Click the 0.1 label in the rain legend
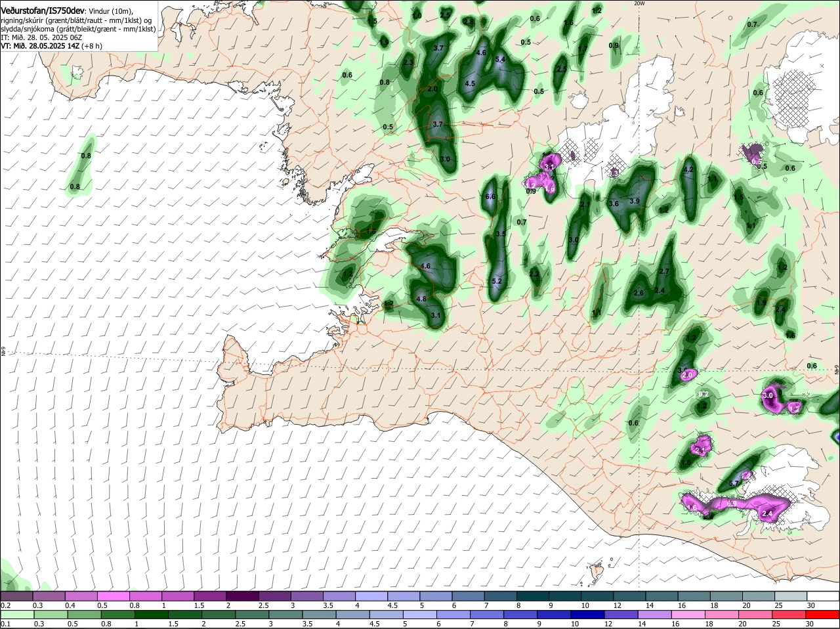This screenshot has width=840, height=629. pyautogui.click(x=6, y=624)
